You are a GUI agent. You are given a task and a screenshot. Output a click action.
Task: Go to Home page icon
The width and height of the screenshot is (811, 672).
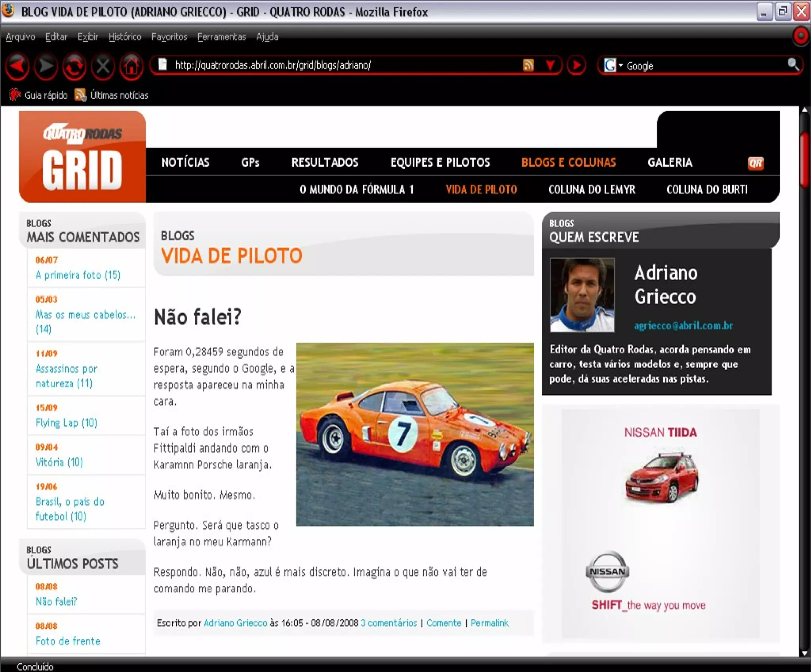coord(131,65)
